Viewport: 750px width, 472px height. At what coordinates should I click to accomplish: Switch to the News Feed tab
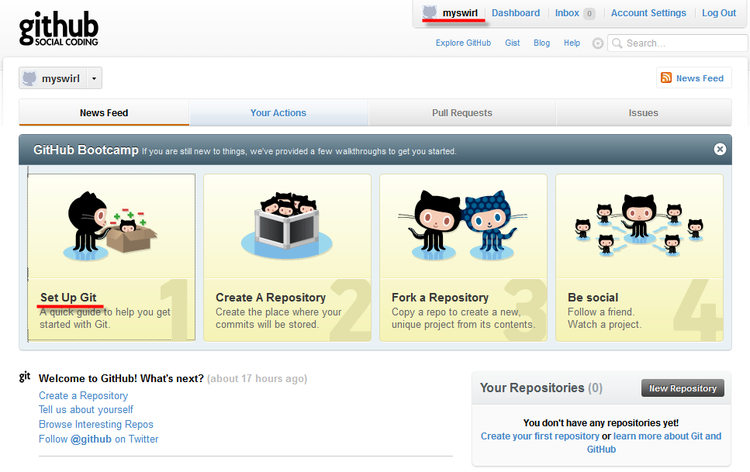104,113
